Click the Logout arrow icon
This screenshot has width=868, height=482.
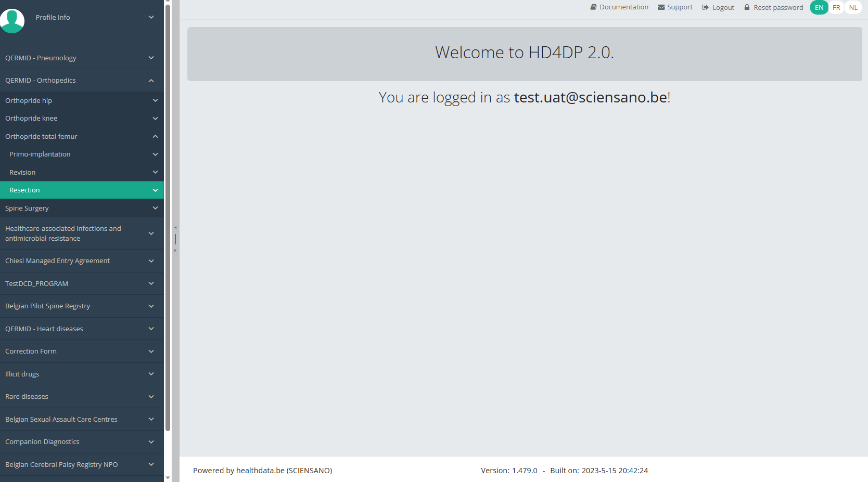tap(706, 7)
